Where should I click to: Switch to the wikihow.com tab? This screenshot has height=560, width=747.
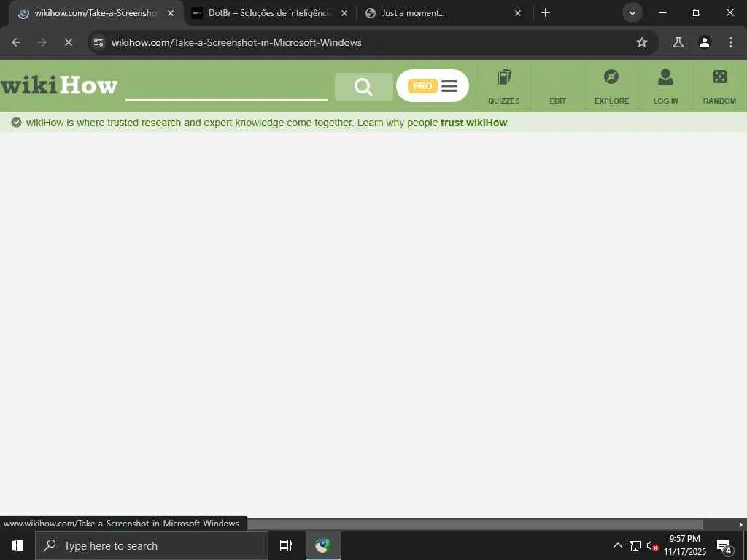96,13
